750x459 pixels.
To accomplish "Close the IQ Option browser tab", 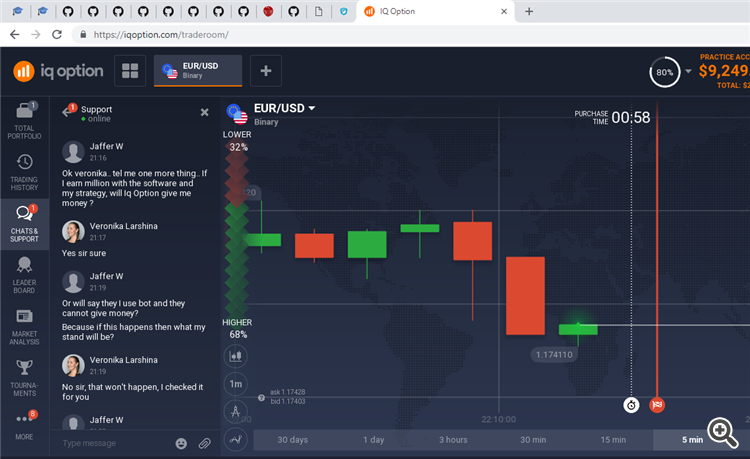I will [504, 11].
